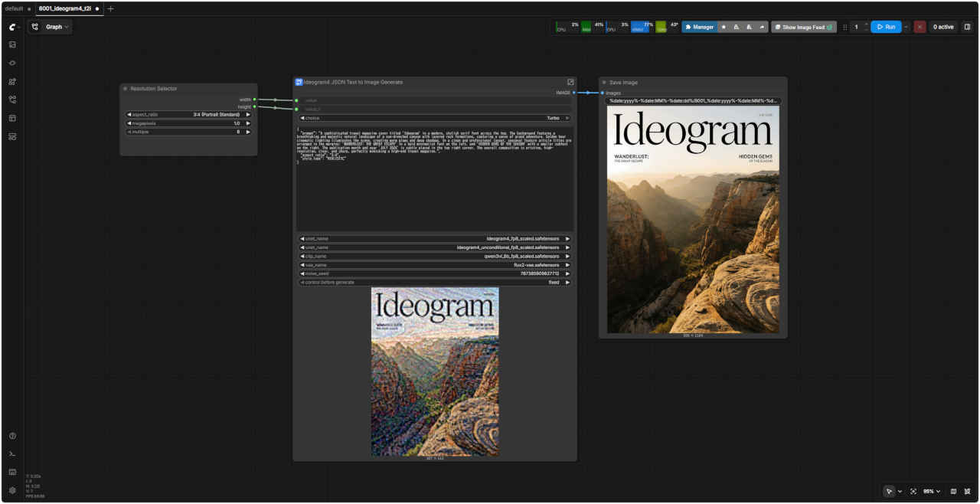Open the Templates sidebar icon
980x504 pixels.
pos(12,118)
